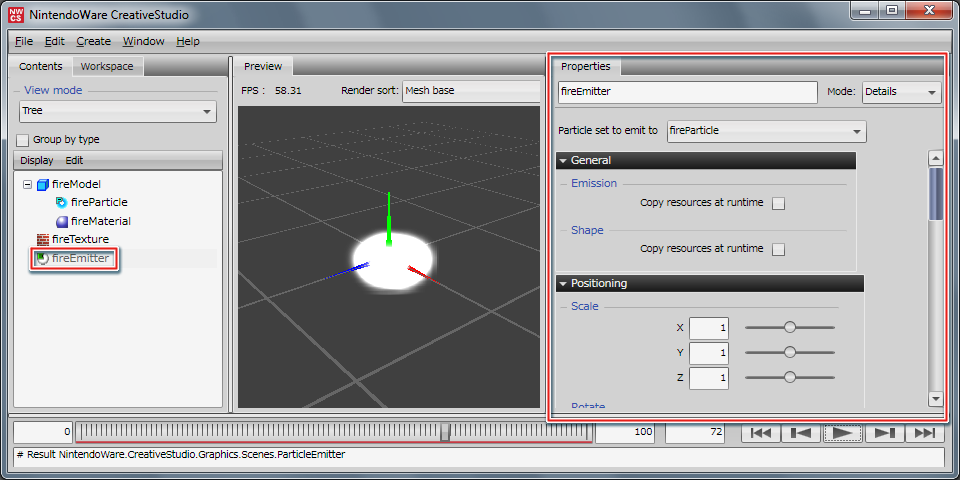Switch to the Workspace tab

107,67
